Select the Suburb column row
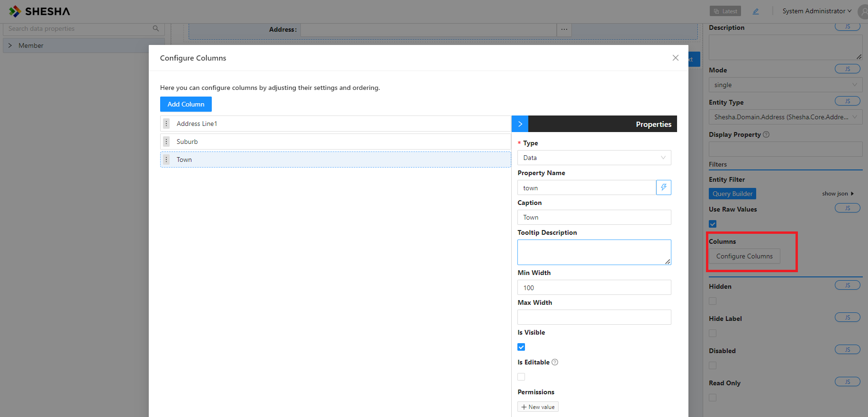This screenshot has width=868, height=417. point(335,142)
